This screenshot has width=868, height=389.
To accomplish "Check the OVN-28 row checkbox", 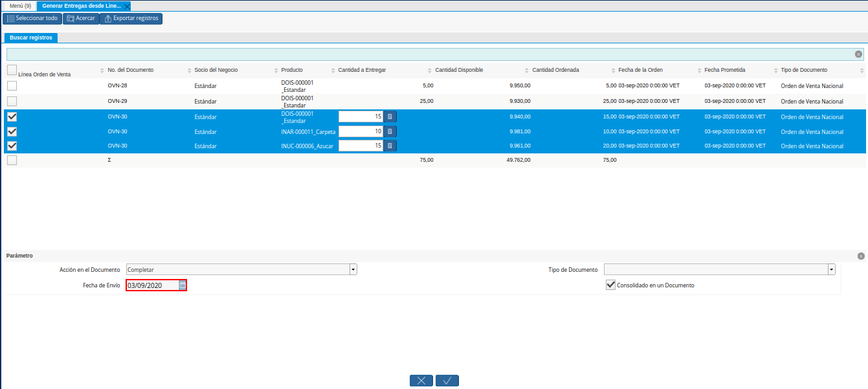I will coord(12,86).
